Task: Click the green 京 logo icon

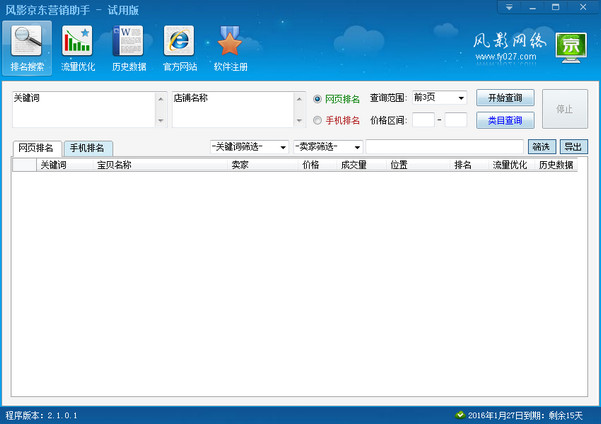Action: [571, 46]
